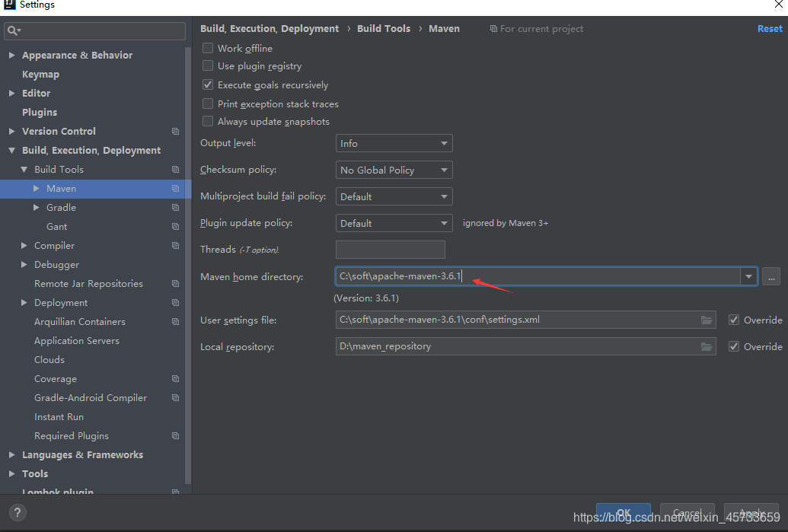
Task: Enable the Work offline checkbox
Action: pyautogui.click(x=208, y=48)
